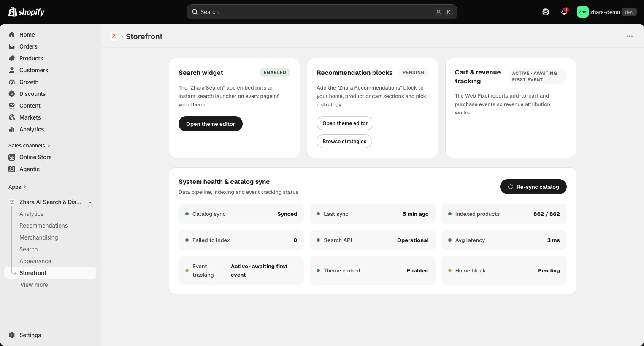The width and height of the screenshot is (644, 346).
Task: Expand the Sales channels section
Action: coord(29,145)
